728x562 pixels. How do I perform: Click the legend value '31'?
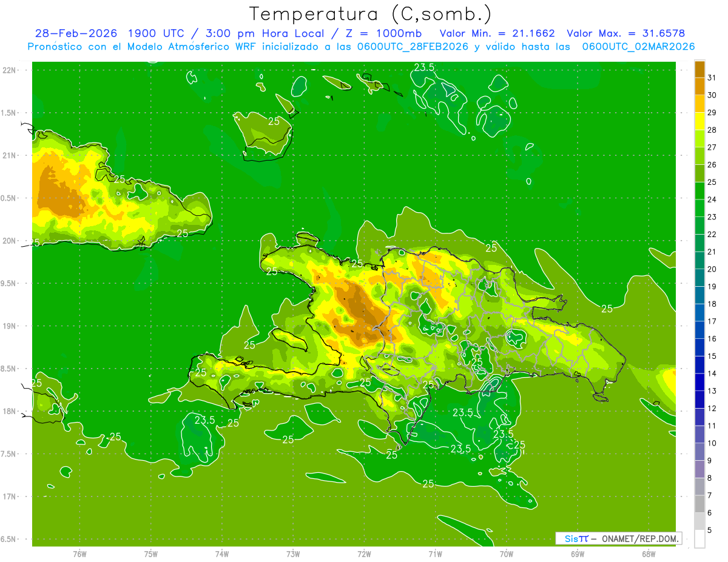tap(712, 78)
